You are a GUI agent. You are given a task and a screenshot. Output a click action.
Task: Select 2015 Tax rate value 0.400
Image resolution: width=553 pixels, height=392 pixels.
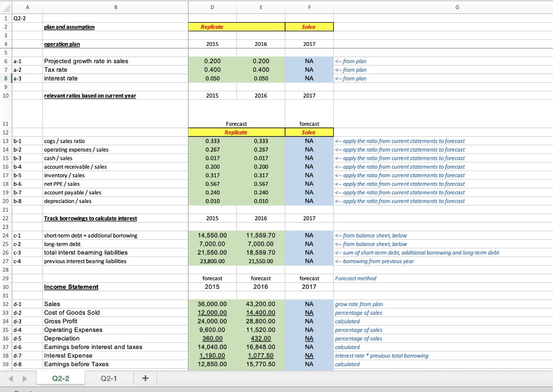pyautogui.click(x=212, y=70)
